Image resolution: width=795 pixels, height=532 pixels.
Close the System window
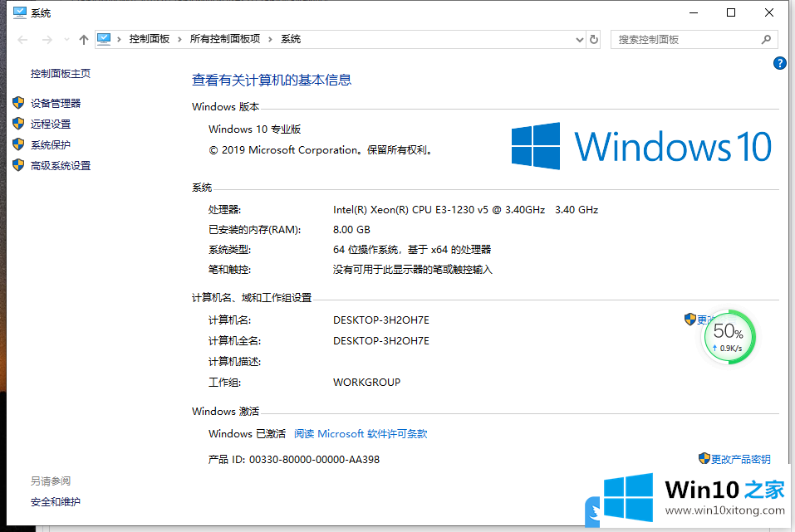pos(769,12)
